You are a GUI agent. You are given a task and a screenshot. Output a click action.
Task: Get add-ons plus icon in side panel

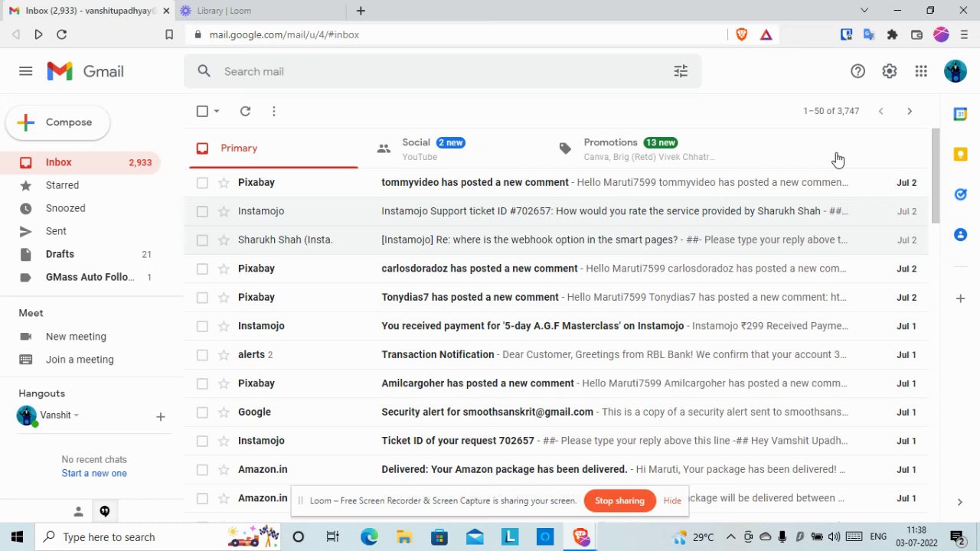(960, 298)
